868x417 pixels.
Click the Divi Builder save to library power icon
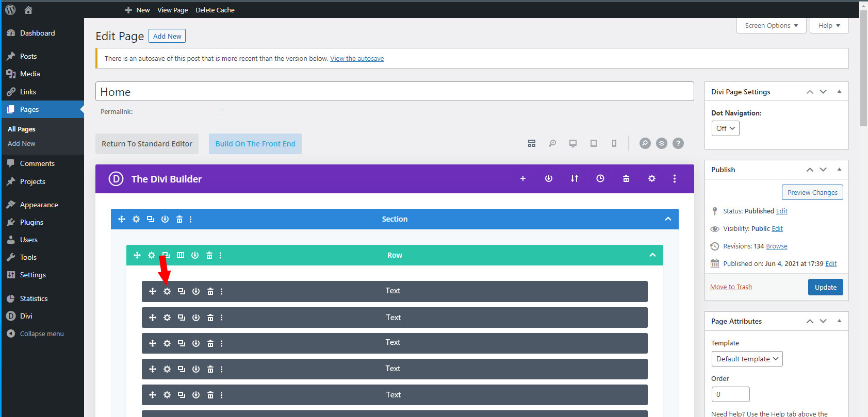pos(549,178)
